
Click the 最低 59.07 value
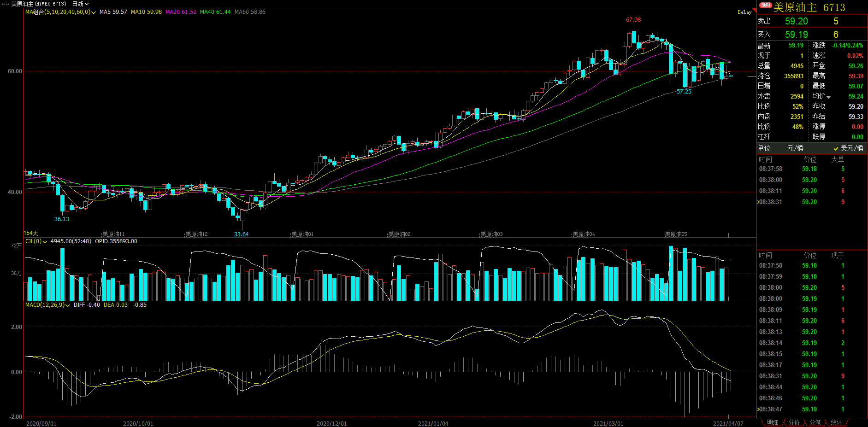(x=856, y=86)
